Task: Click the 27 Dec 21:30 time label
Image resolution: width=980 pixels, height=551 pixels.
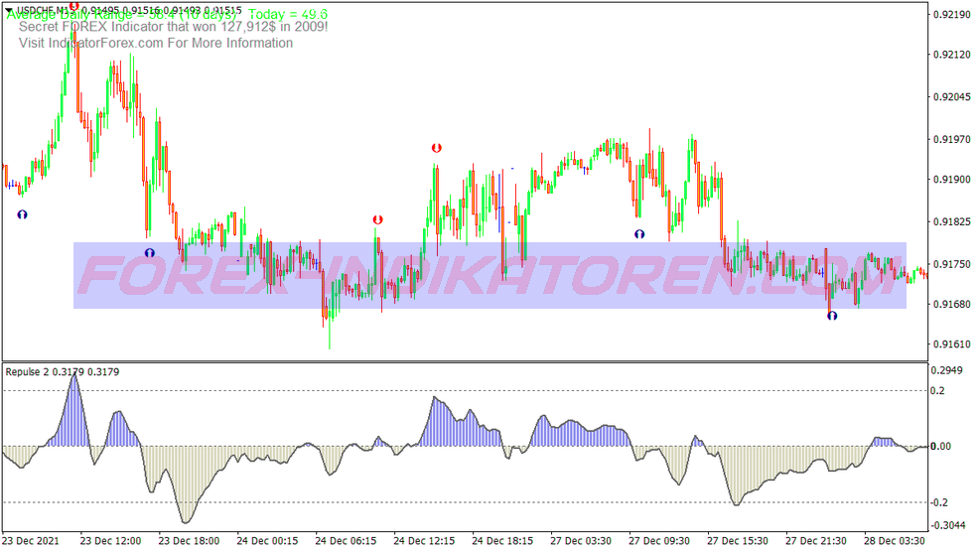Action: point(816,541)
